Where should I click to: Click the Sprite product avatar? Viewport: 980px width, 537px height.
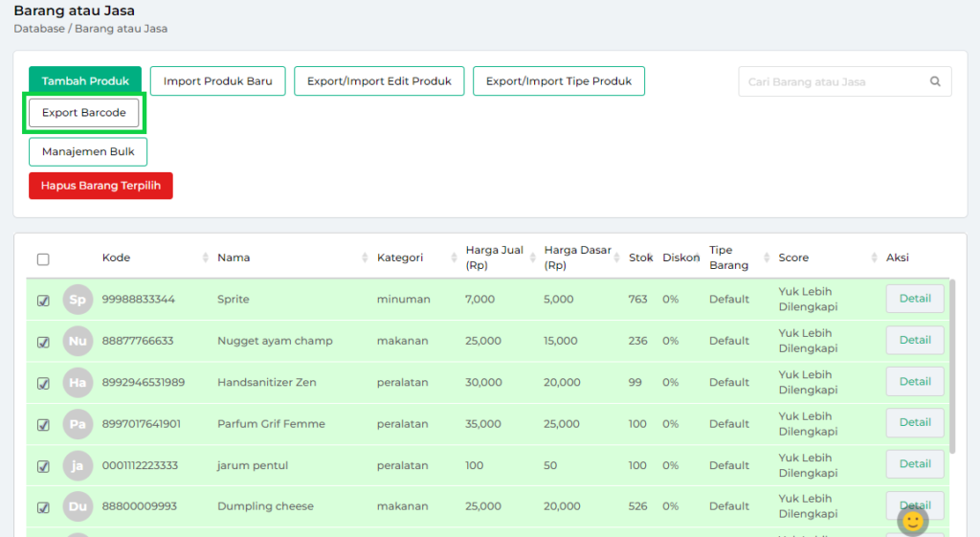click(x=78, y=300)
